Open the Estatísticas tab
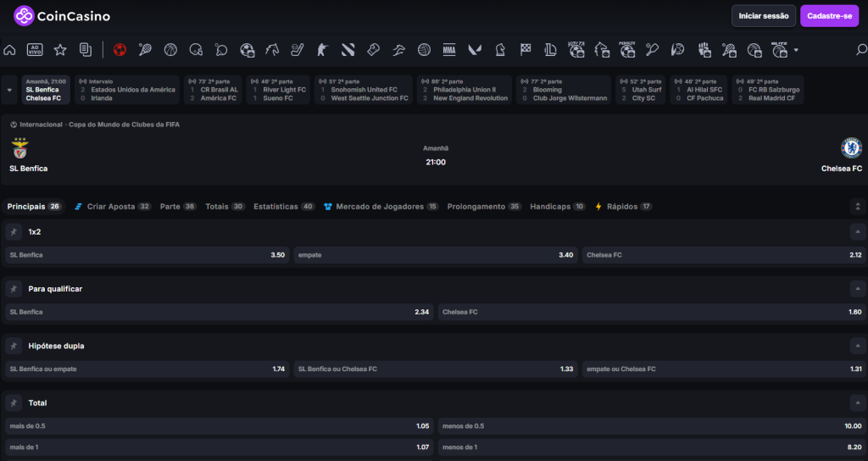Screen dimensions: 868x461 point(284,207)
